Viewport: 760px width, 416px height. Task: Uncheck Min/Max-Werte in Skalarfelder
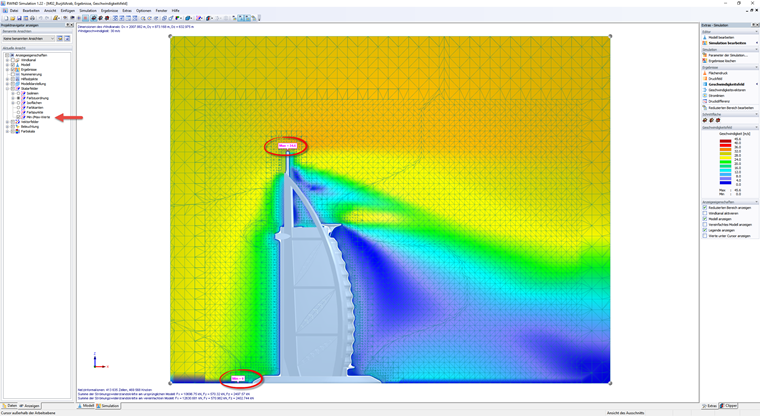pyautogui.click(x=18, y=117)
